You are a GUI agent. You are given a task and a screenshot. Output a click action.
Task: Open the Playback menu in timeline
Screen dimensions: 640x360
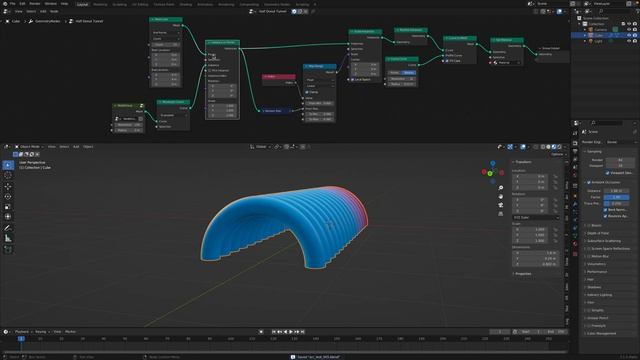(23, 332)
